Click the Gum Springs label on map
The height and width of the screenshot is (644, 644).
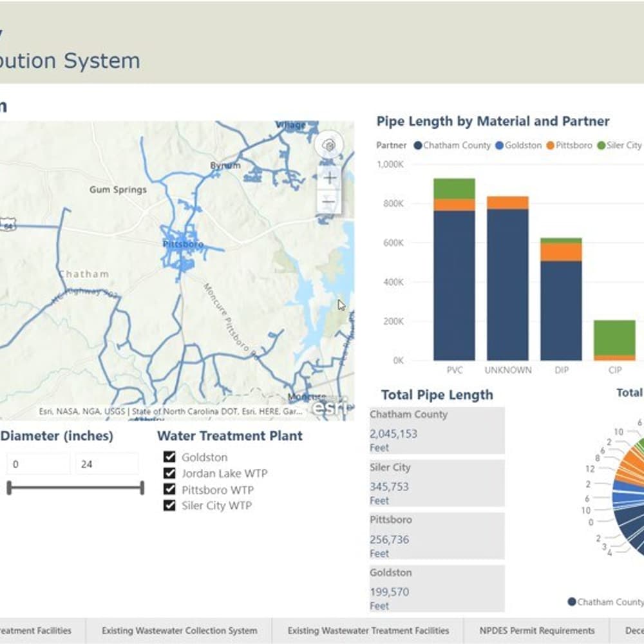click(118, 190)
